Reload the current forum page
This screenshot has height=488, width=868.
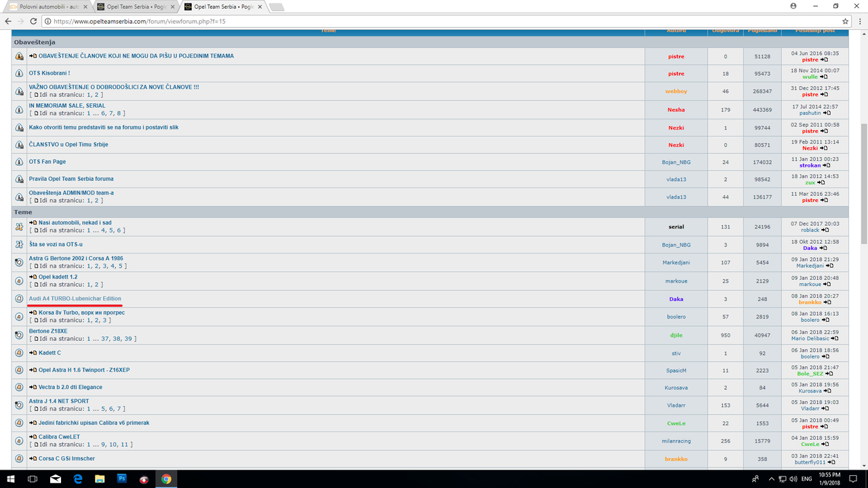click(x=35, y=21)
